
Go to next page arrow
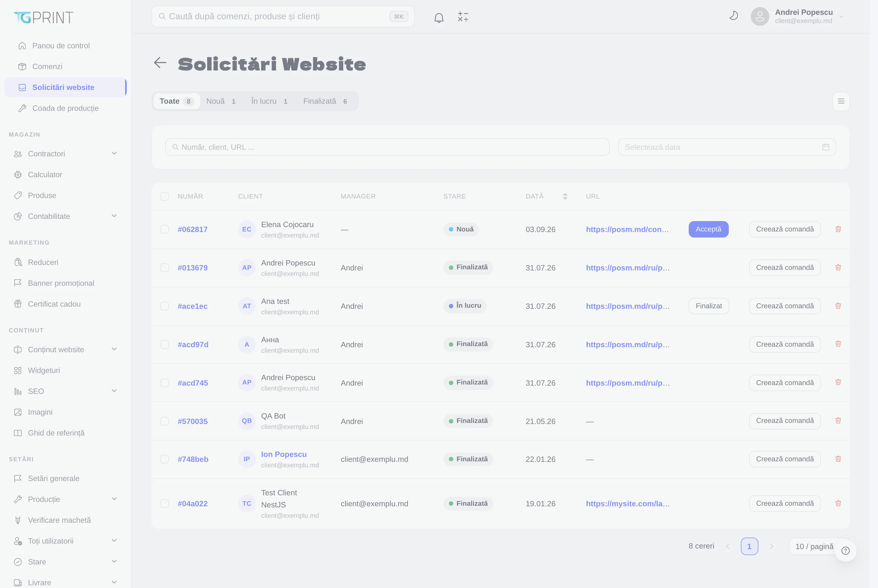click(772, 546)
